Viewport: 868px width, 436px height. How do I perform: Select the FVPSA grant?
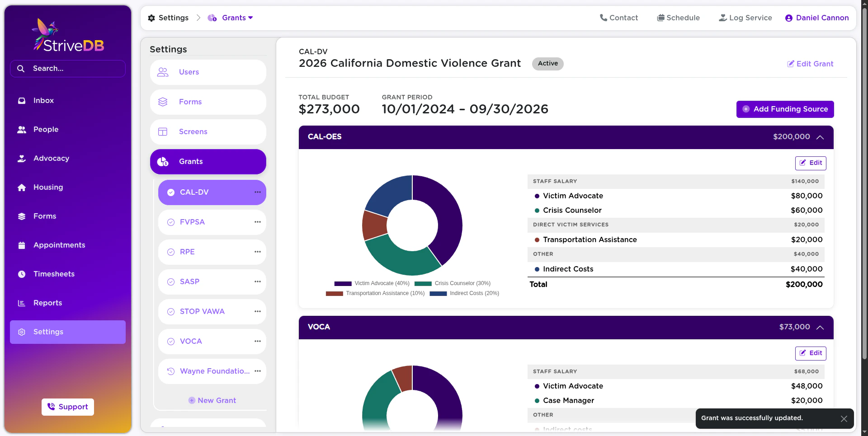[x=212, y=222]
